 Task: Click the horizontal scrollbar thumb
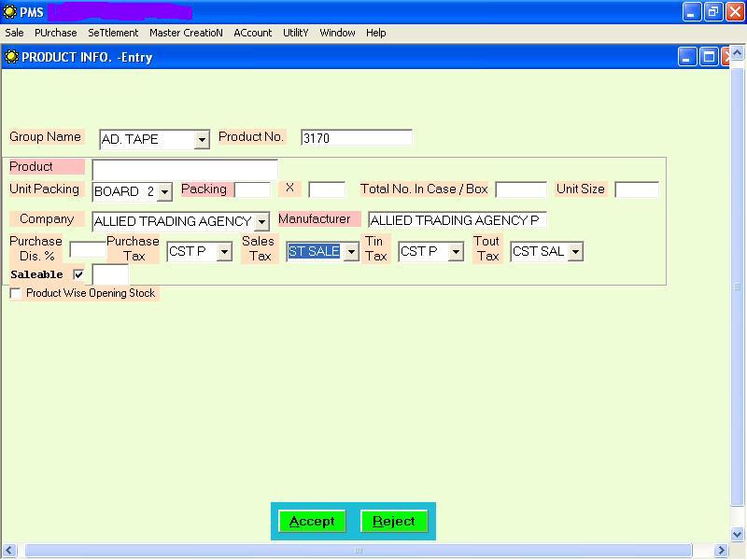357,551
